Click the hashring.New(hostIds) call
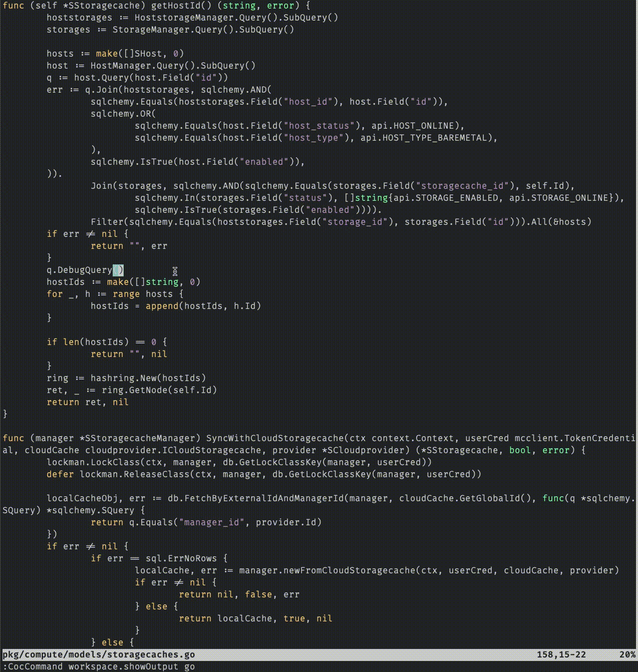 click(148, 378)
